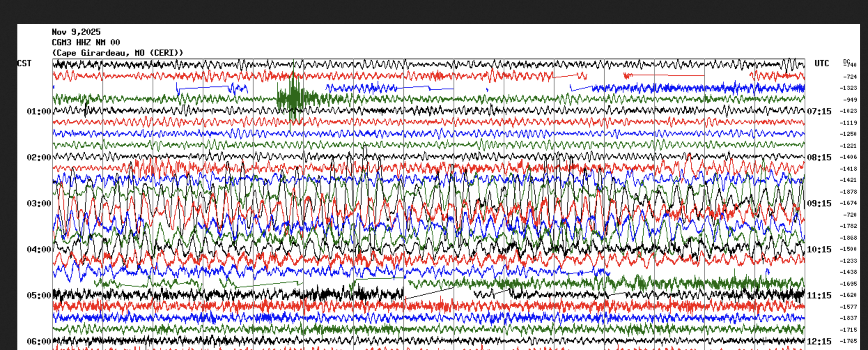Click the CST timezone header label
The width and height of the screenshot is (868, 350).
pyautogui.click(x=24, y=63)
